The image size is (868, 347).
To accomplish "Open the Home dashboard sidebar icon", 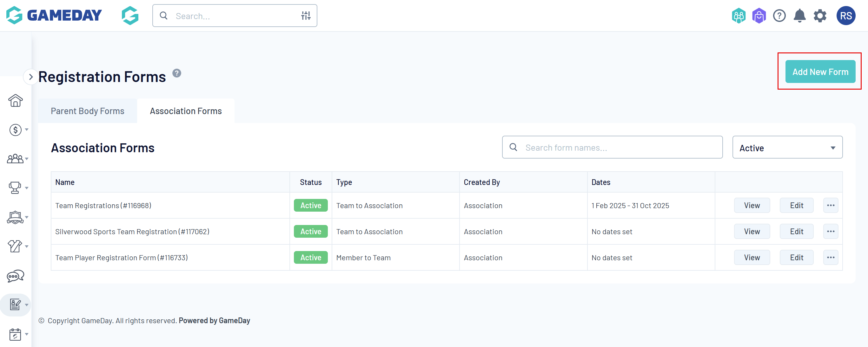I will pos(15,100).
